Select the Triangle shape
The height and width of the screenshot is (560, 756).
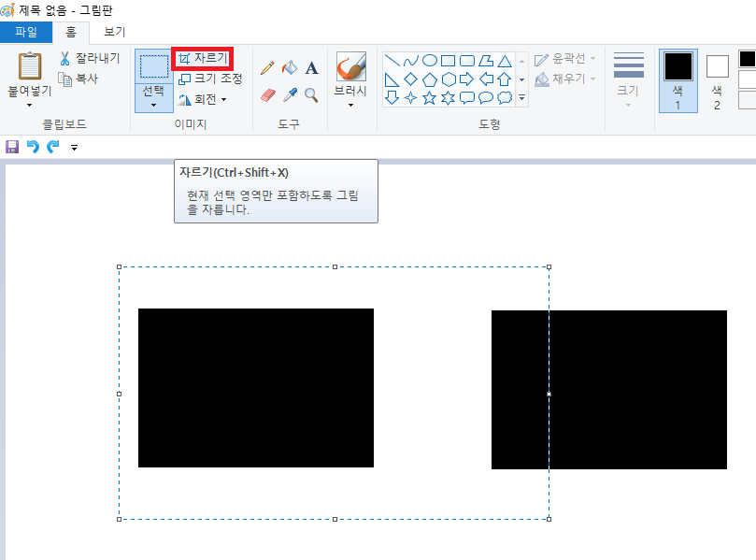505,61
